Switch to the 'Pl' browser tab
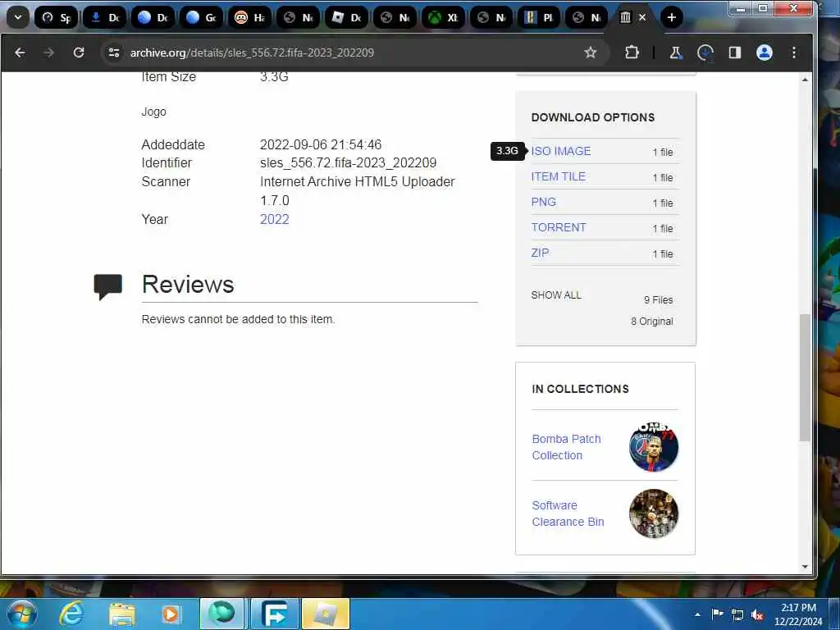Screen dimensions: 840x630 (540, 18)
